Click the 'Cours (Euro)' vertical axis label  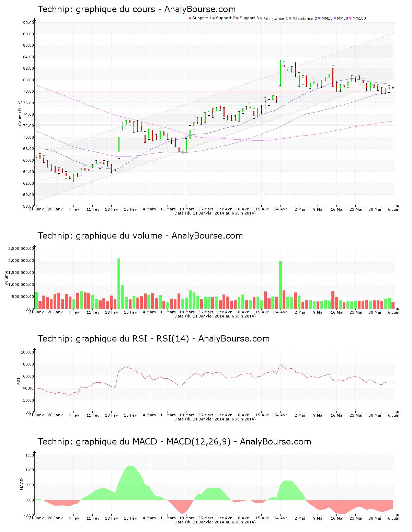pyautogui.click(x=20, y=113)
